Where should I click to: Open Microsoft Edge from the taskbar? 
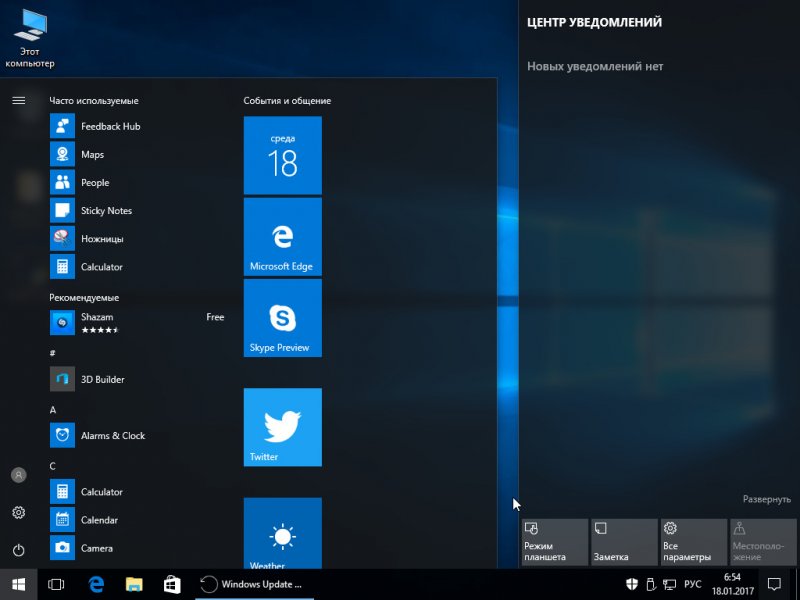point(96,584)
